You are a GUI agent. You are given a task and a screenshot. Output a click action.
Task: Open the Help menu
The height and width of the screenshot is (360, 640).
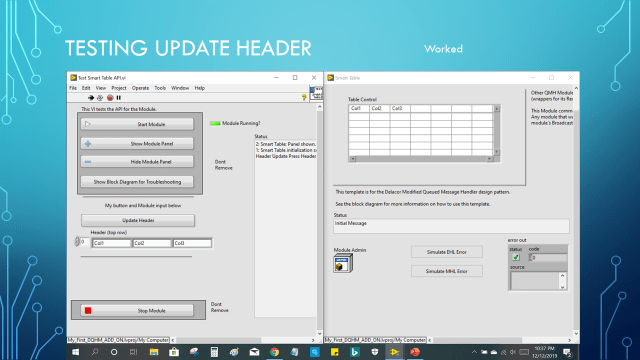[200, 88]
